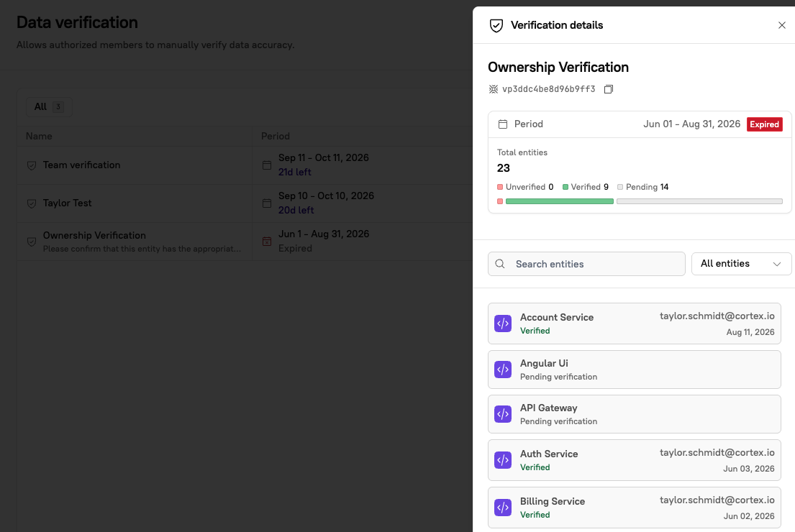Click the Auth Service verifier email
This screenshot has width=795, height=532.
click(x=717, y=452)
